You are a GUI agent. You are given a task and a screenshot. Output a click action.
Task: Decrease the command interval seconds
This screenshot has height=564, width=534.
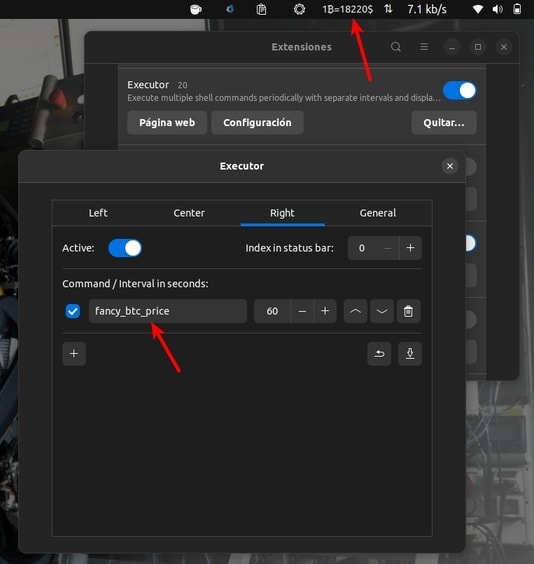[302, 311]
